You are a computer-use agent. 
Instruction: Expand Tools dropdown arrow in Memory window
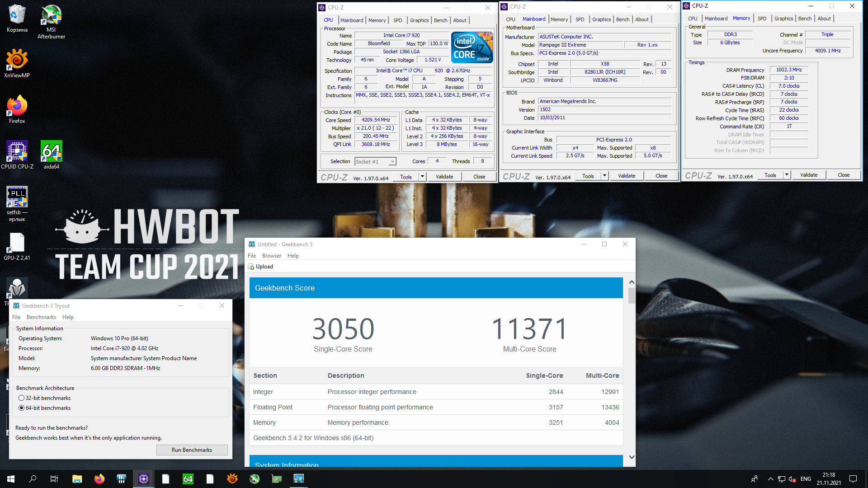point(787,175)
